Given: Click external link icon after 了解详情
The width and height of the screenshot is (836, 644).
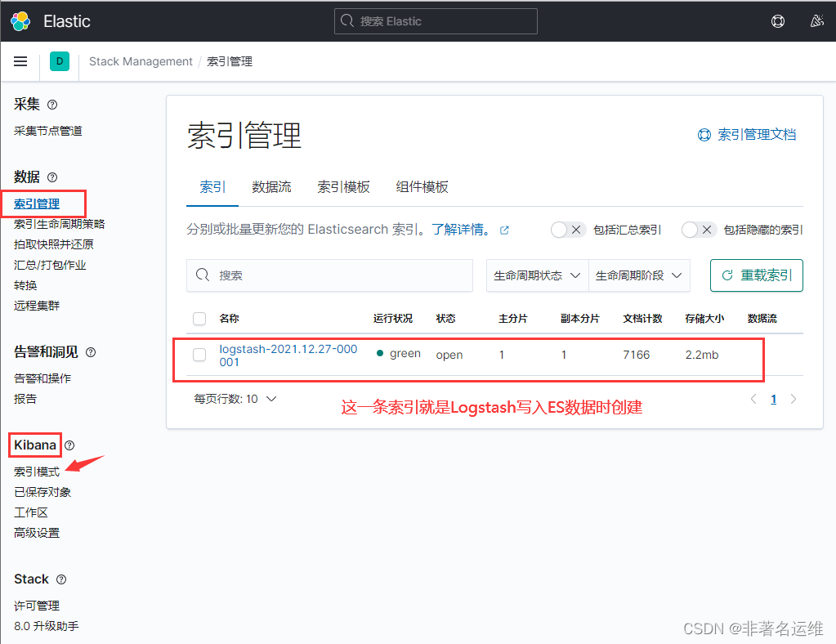Looking at the screenshot, I should pos(504,230).
